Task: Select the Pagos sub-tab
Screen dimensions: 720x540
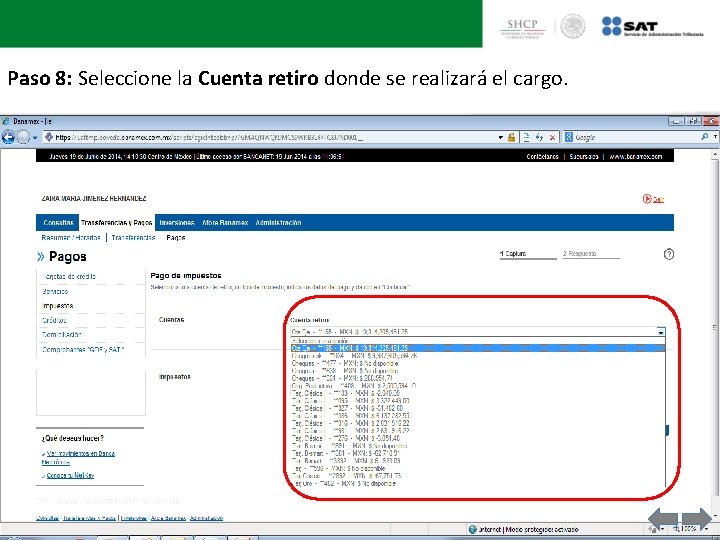Action: coord(176,238)
